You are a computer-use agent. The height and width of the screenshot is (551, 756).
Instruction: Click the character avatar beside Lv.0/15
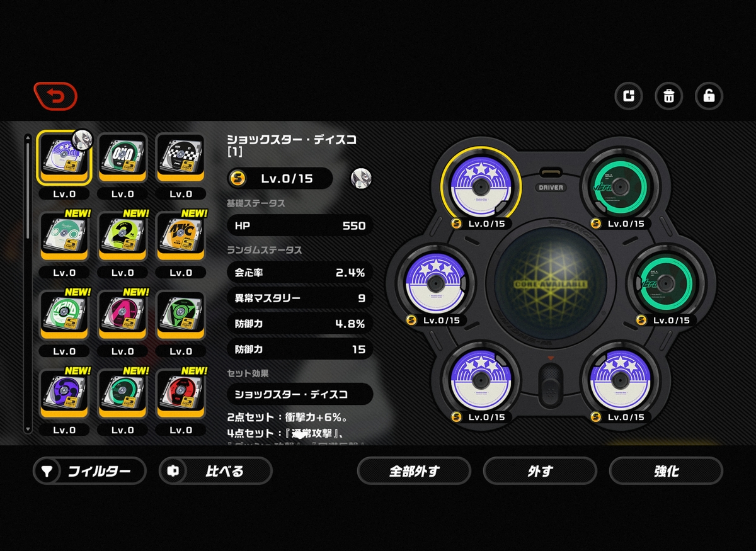point(361,178)
